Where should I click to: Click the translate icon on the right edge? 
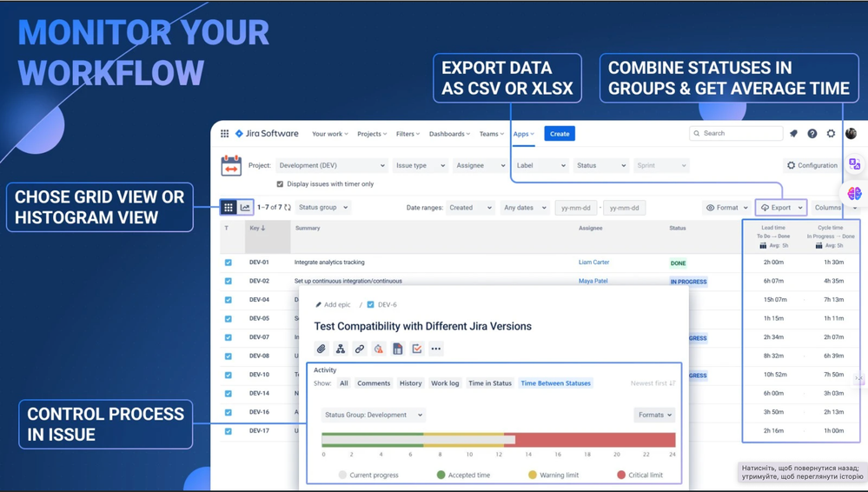855,164
